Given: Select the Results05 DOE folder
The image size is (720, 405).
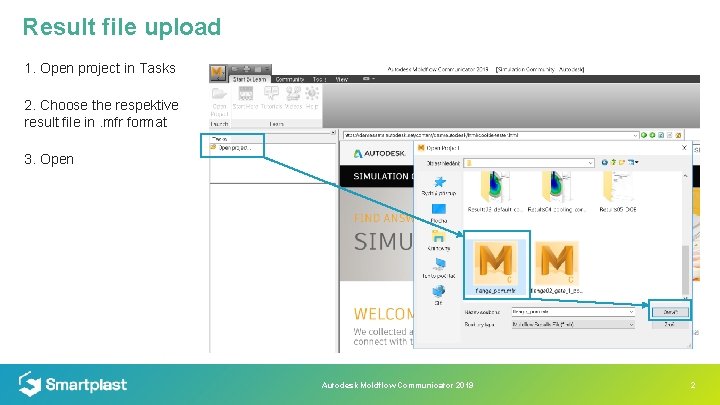Looking at the screenshot, I should pyautogui.click(x=617, y=191).
